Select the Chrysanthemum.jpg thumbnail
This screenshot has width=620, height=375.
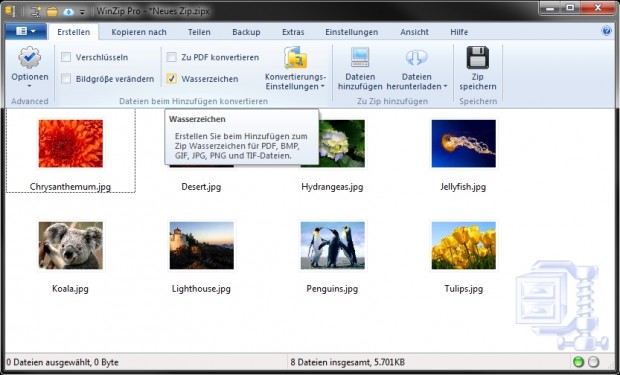point(71,144)
